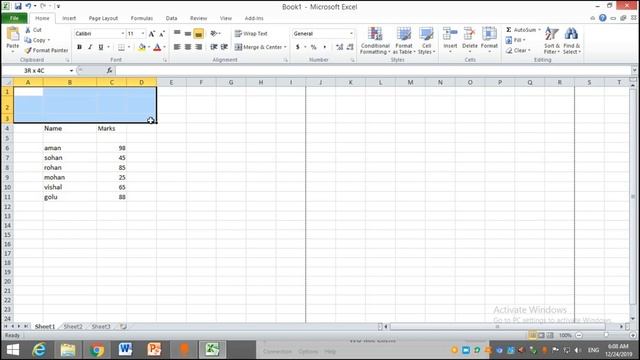This screenshot has height=360, width=640.
Task: Open the Fill Color dropdown arrow
Action: [x=149, y=47]
